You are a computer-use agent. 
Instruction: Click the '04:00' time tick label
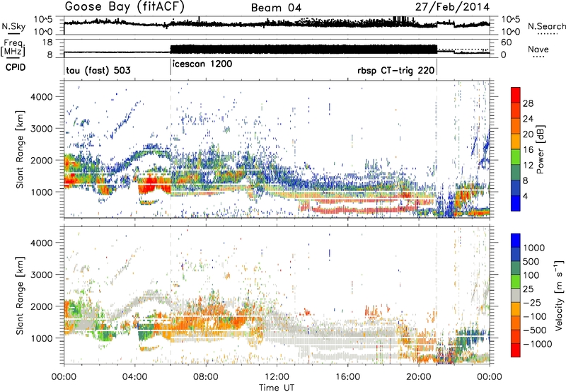[x=134, y=377]
